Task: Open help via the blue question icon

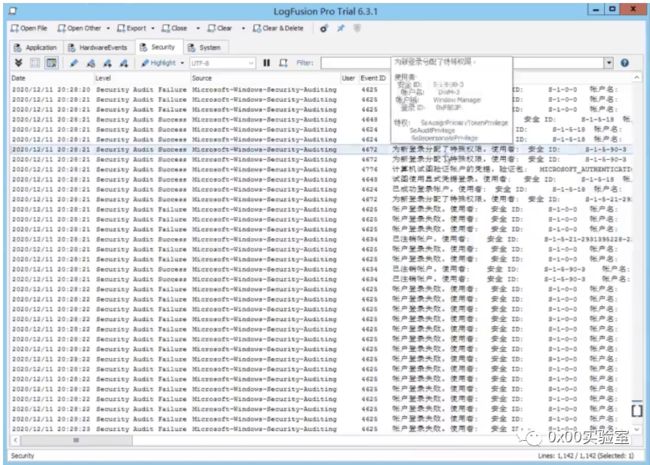Action: 625,63
